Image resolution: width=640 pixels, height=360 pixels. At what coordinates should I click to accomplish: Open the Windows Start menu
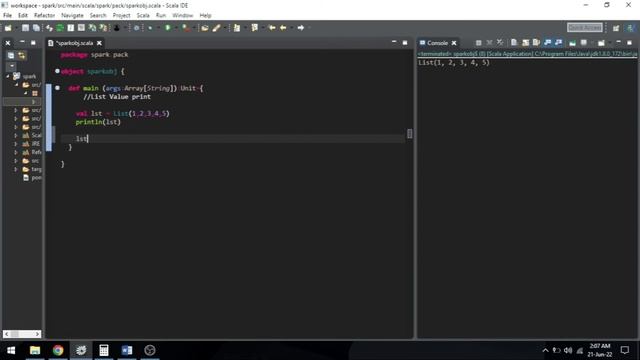(x=11, y=350)
